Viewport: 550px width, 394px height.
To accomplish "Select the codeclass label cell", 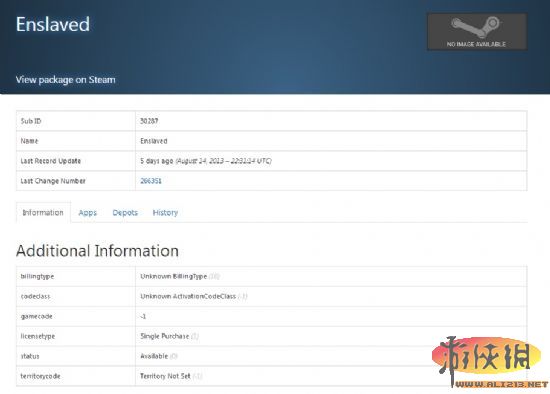I will point(76,296).
